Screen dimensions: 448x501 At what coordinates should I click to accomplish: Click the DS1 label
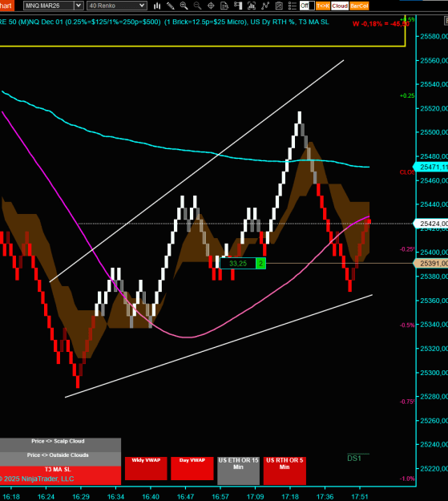click(354, 459)
